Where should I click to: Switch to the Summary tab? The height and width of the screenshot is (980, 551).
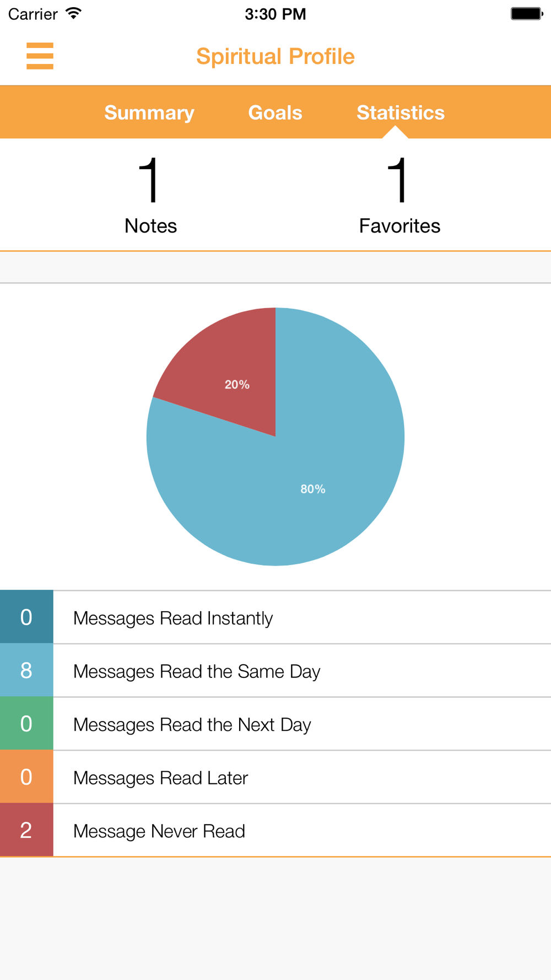149,112
